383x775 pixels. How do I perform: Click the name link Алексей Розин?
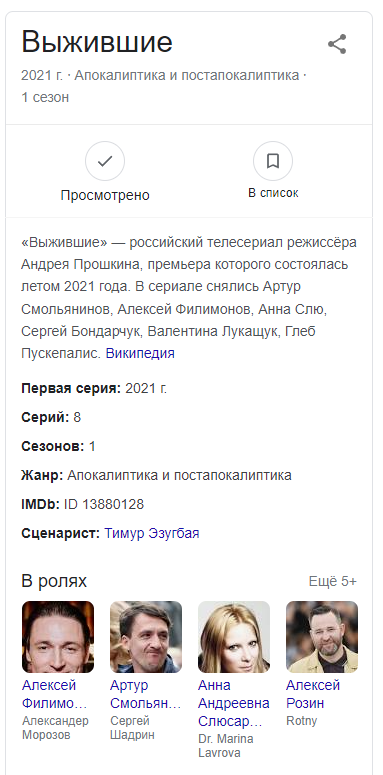pyautogui.click(x=313, y=694)
